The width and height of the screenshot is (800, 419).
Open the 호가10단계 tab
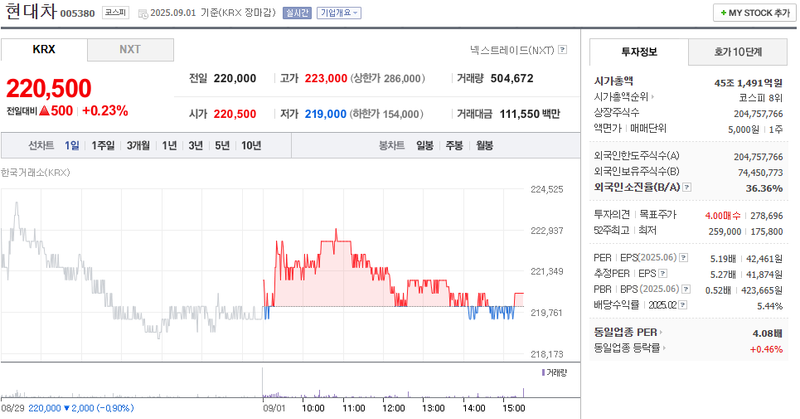(738, 52)
